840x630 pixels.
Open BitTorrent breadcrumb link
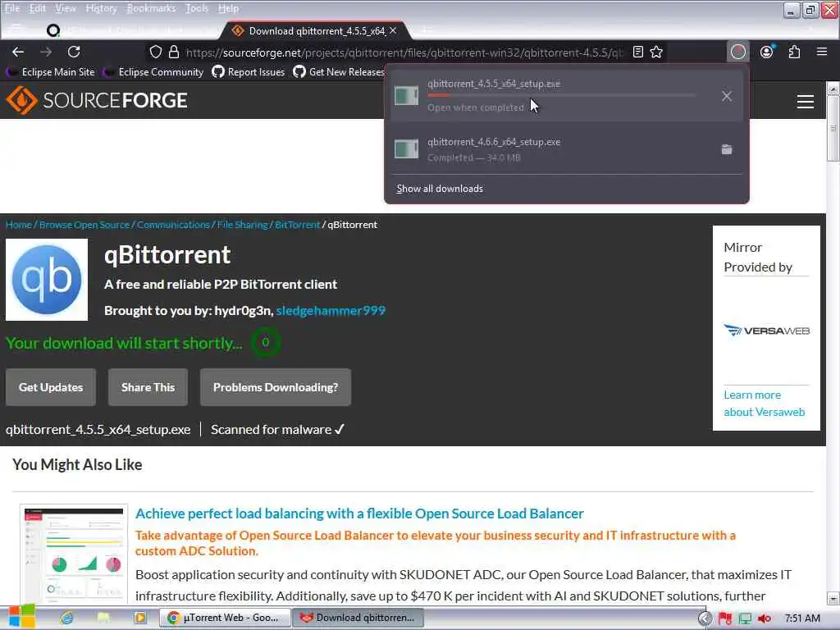pos(297,225)
